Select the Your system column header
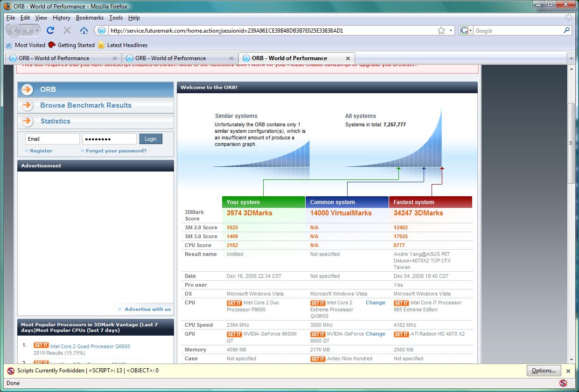This screenshot has width=579, height=392. point(264,202)
